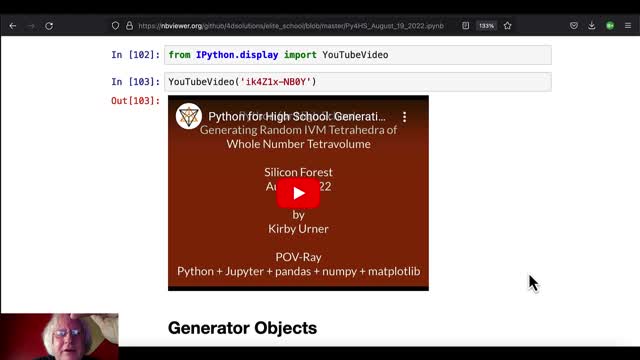The image size is (640, 360).
Task: Go back to the previous page
Action: coord(13,26)
